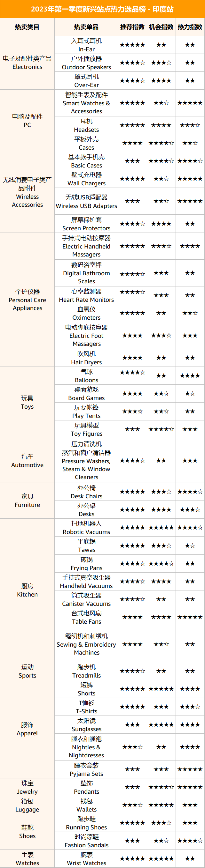This screenshot has width=205, height=868.
Task: Click the heat index stars for Pendants
Action: [x=190, y=787]
